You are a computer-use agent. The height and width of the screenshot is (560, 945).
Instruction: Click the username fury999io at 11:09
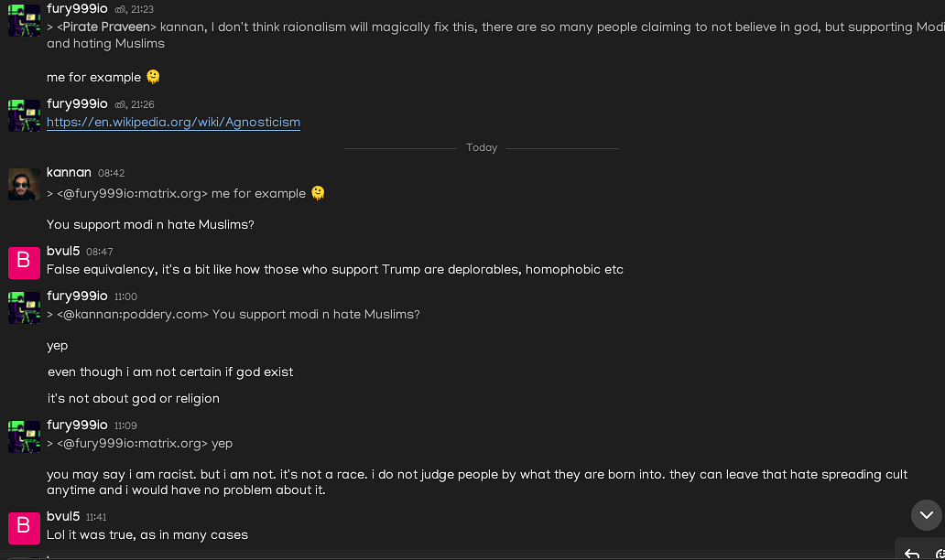click(77, 425)
